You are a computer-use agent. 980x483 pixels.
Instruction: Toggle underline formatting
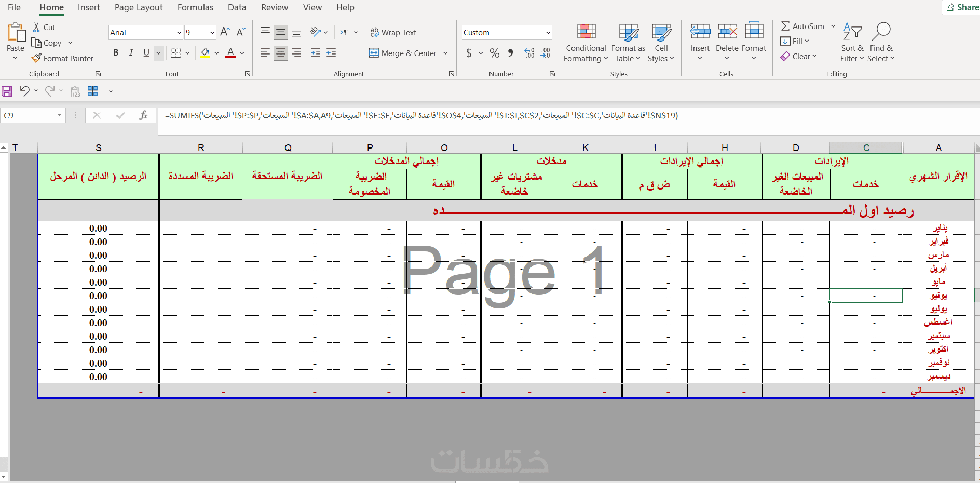pyautogui.click(x=146, y=52)
